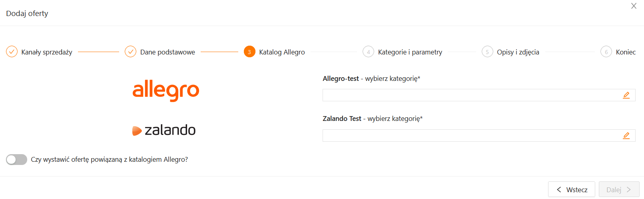
Task: Click the orange step 3 circle icon
Action: (249, 52)
